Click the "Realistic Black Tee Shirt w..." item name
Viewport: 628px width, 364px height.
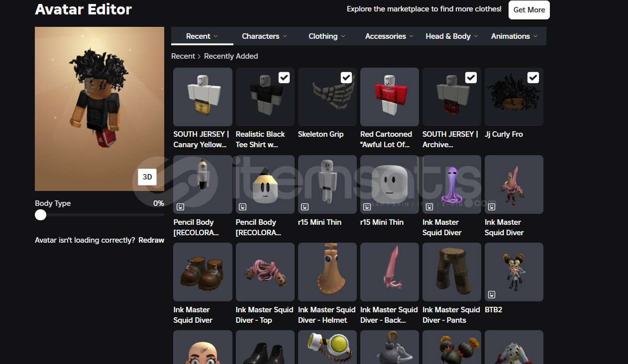[x=260, y=139]
